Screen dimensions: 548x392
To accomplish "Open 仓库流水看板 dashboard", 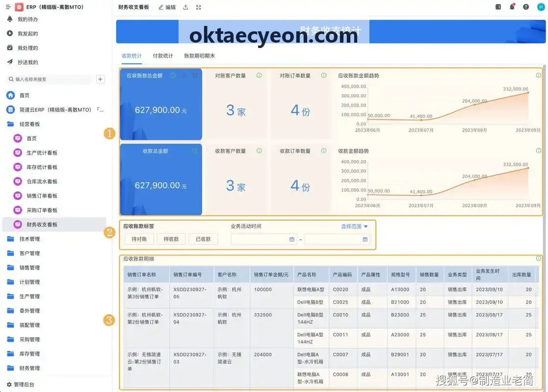I will click(x=42, y=181).
